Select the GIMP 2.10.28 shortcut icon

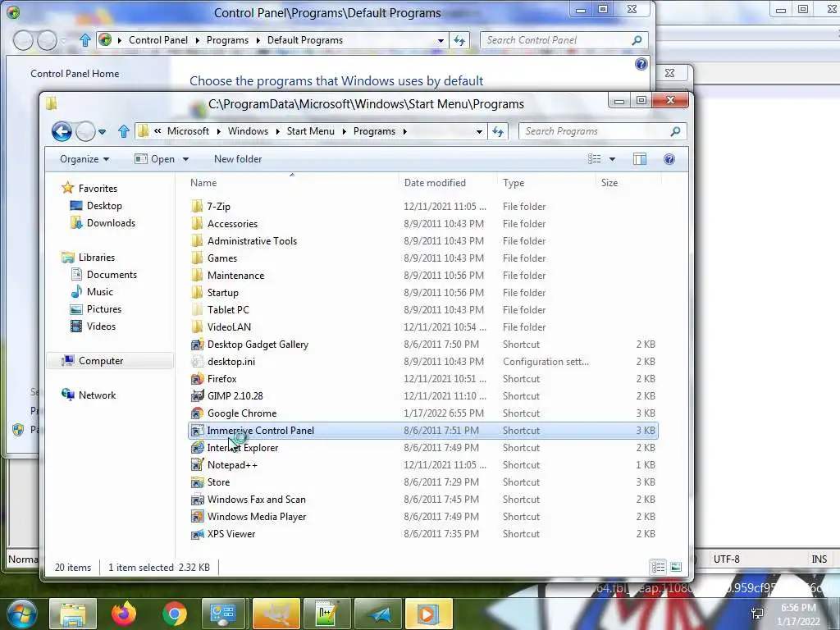[198, 396]
